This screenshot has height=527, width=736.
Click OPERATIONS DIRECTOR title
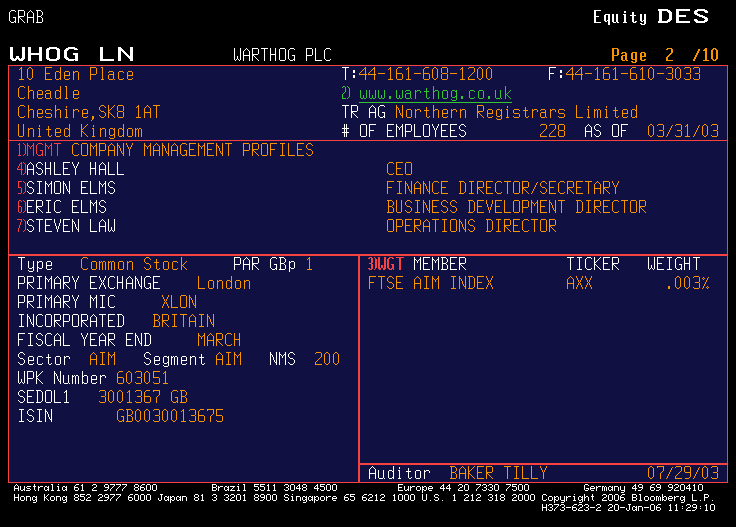pos(471,226)
